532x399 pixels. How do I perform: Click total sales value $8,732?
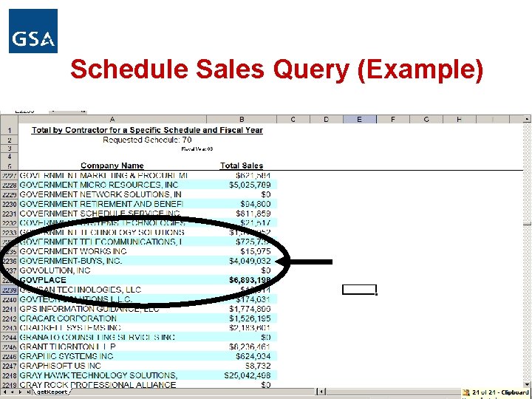[258, 366]
